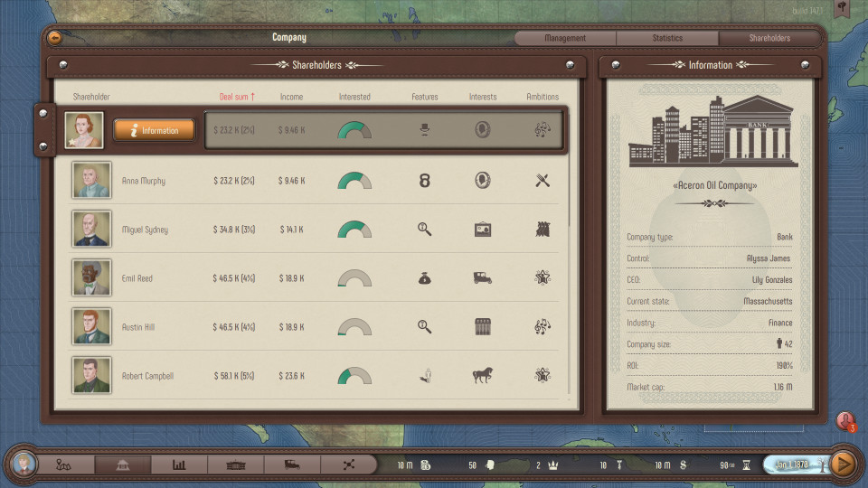The width and height of the screenshot is (868, 488).
Task: Select Miguel Sydney's portrait
Action: (91, 230)
